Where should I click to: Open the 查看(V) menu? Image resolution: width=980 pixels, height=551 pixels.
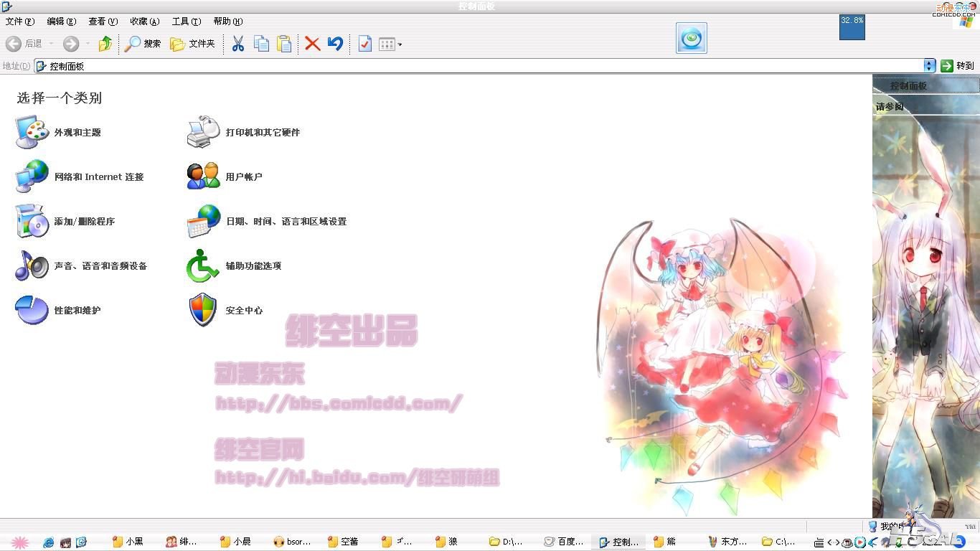click(x=103, y=22)
